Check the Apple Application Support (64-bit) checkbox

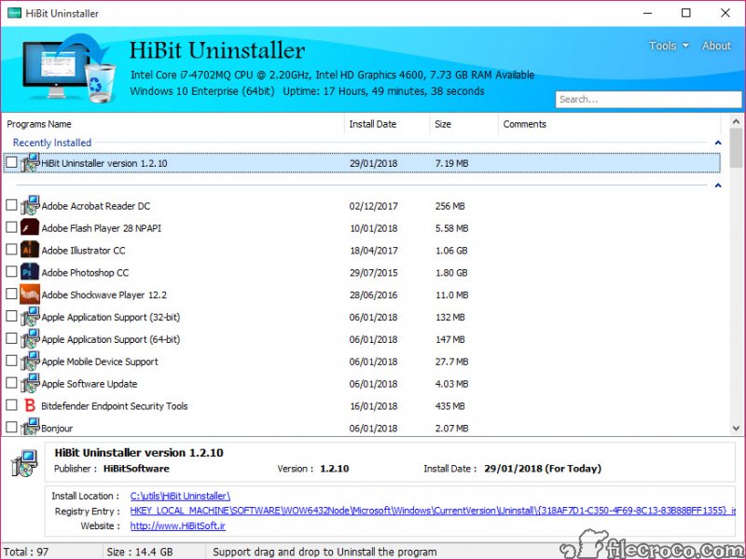(11, 339)
